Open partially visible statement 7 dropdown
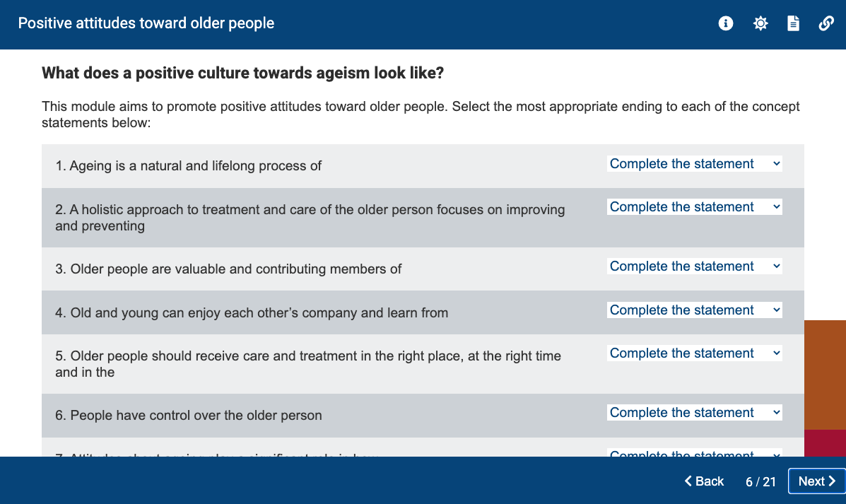Screen dimensions: 846x504 (x=694, y=452)
